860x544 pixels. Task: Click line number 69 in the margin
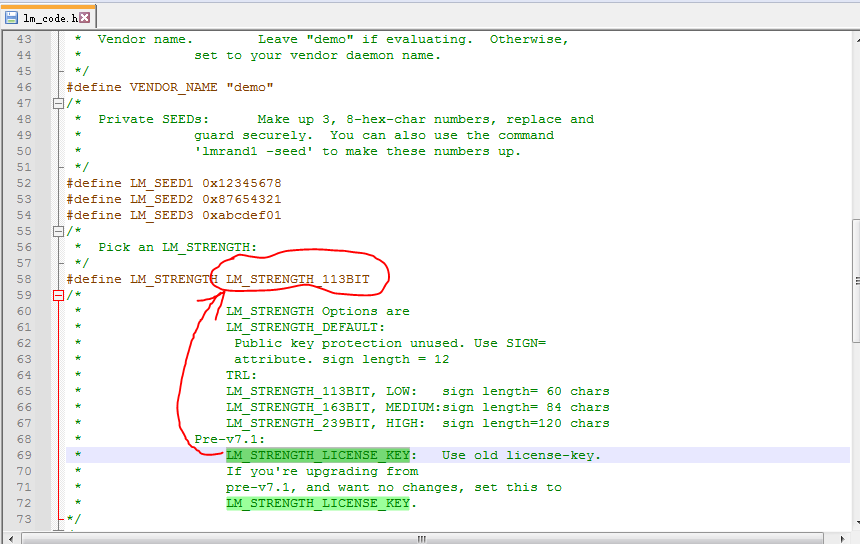point(24,455)
